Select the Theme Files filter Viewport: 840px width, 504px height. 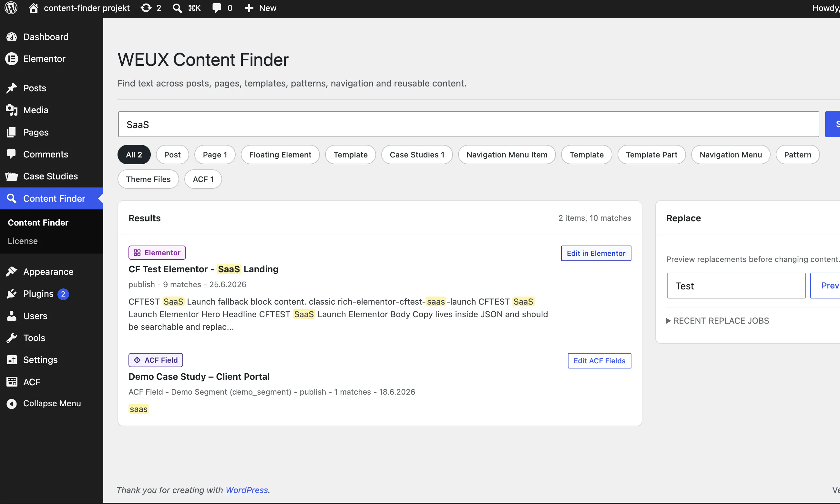[x=148, y=179]
